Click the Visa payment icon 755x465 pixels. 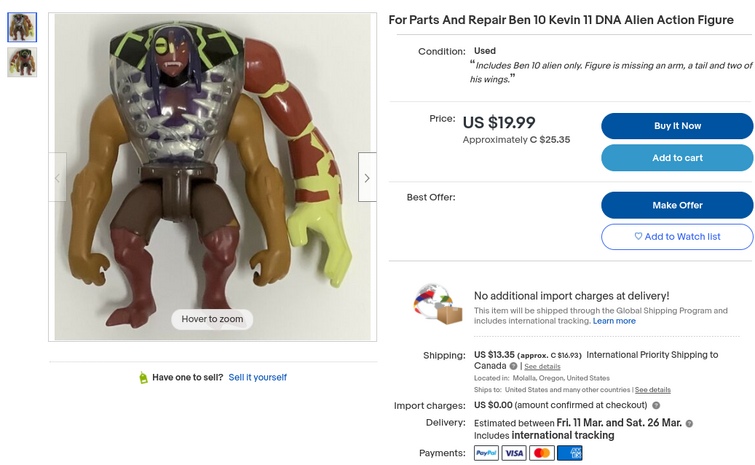(x=514, y=453)
